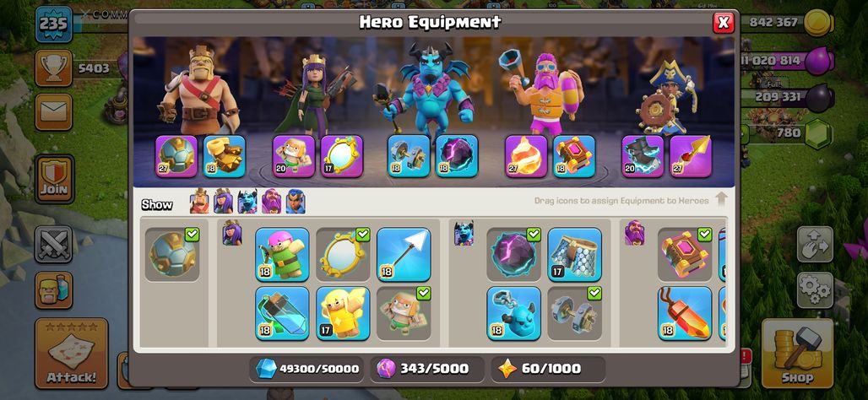Screen dimensions: 868x400
Task: Tap the Rocket Spear slot under Royal Champion
Action: pos(691,156)
